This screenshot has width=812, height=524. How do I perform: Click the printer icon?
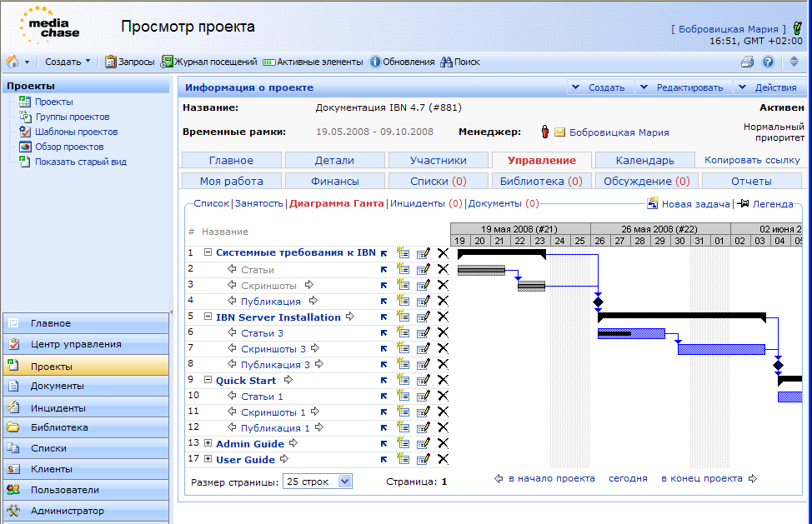(x=747, y=62)
